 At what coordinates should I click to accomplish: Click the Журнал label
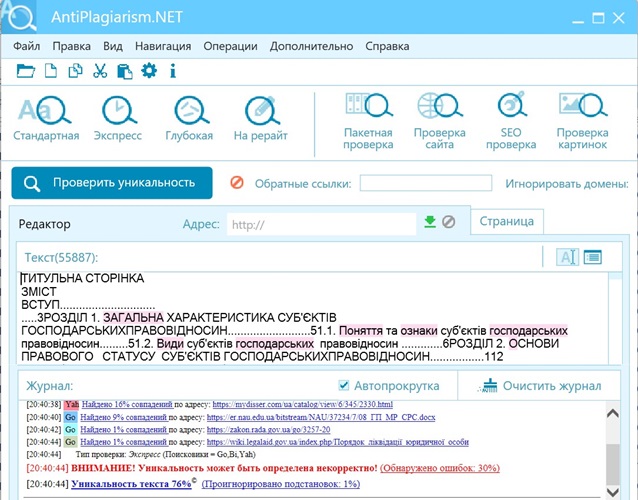pyautogui.click(x=50, y=386)
